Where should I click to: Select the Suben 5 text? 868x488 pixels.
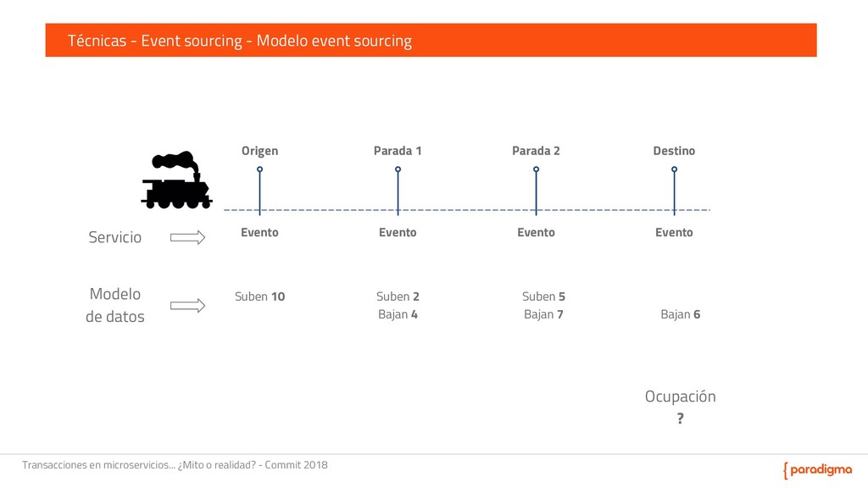coord(543,297)
